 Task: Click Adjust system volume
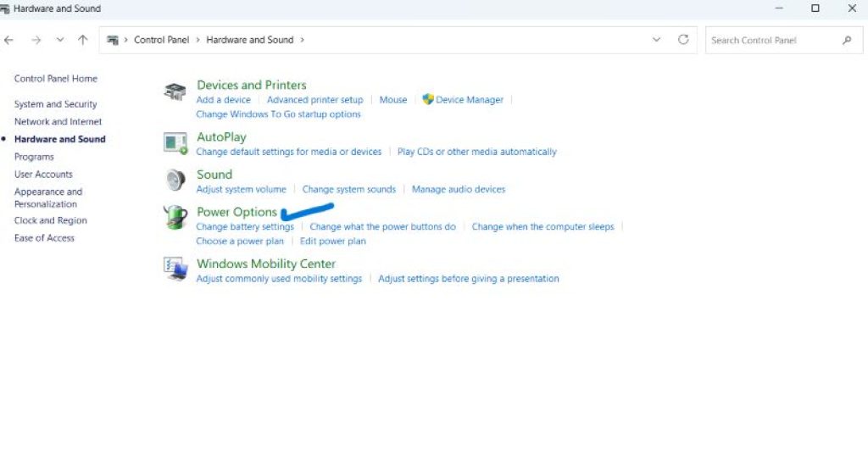(241, 189)
